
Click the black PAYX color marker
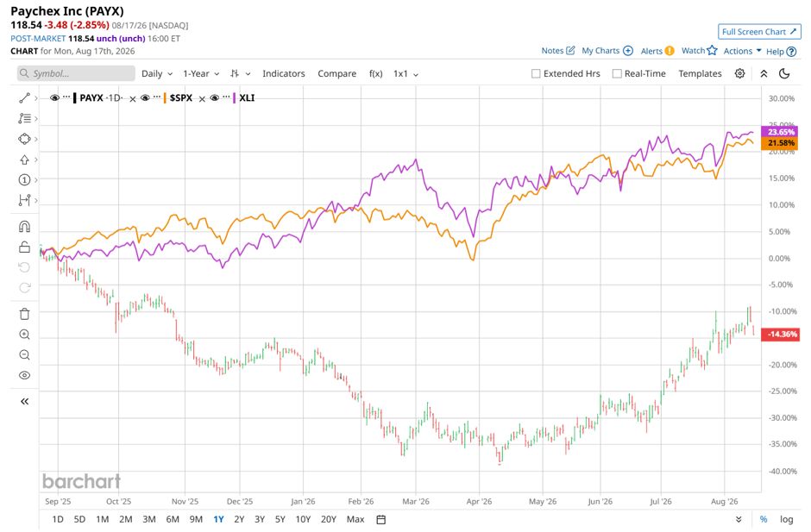pos(75,97)
